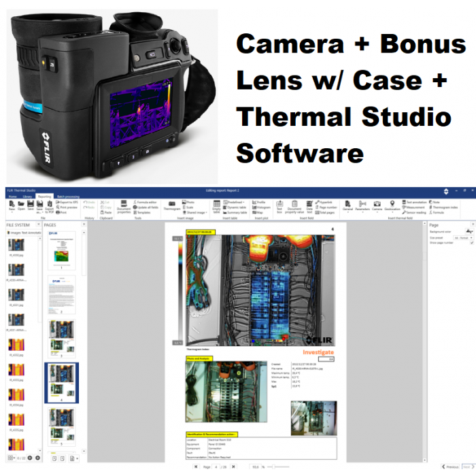Insert a Data text field
This screenshot has width=476, height=476.
tap(309, 207)
